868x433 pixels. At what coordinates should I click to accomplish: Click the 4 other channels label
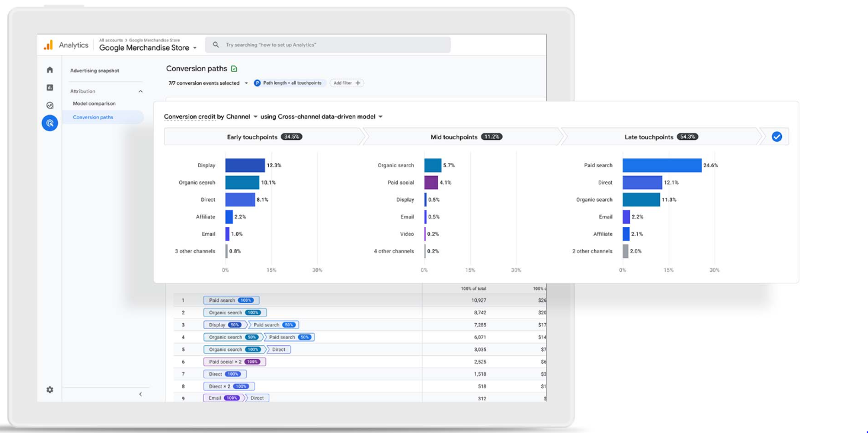point(394,251)
